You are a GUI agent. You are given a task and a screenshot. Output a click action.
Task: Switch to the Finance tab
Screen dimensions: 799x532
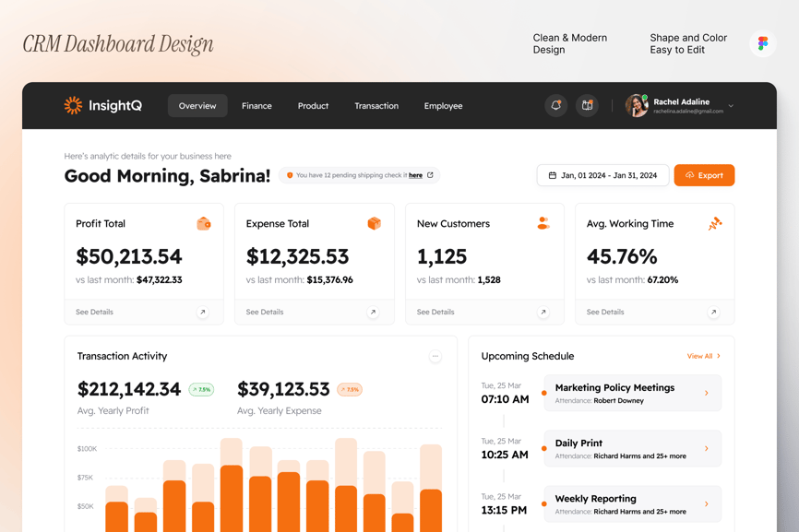click(256, 106)
